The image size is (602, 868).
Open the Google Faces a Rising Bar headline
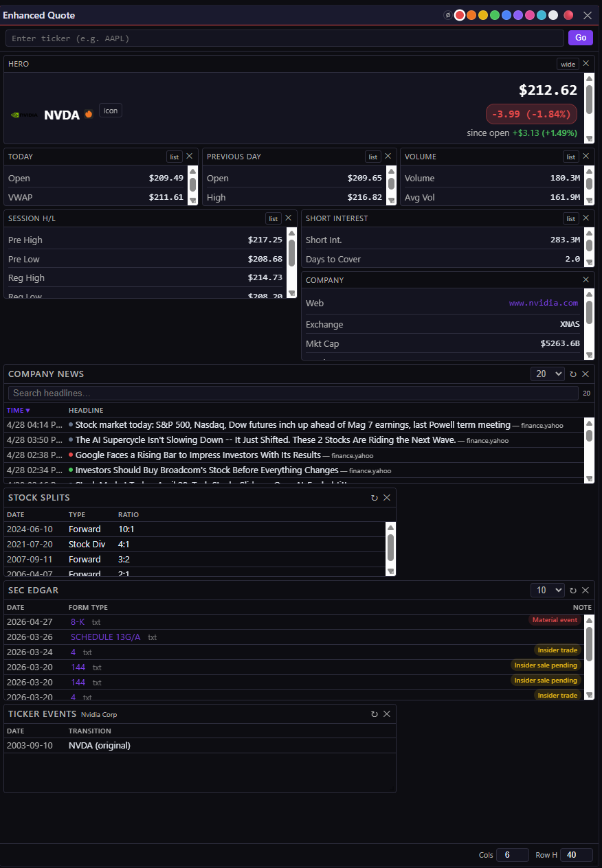198,455
